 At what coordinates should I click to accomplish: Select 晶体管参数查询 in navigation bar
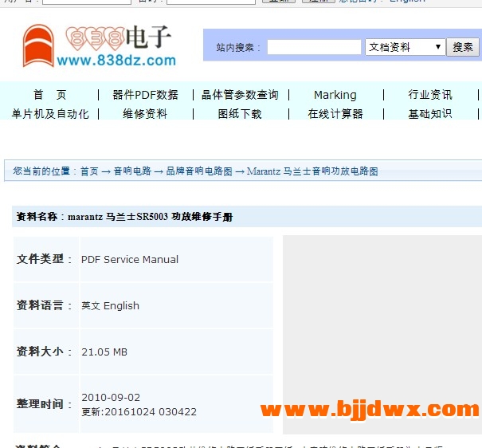240,95
